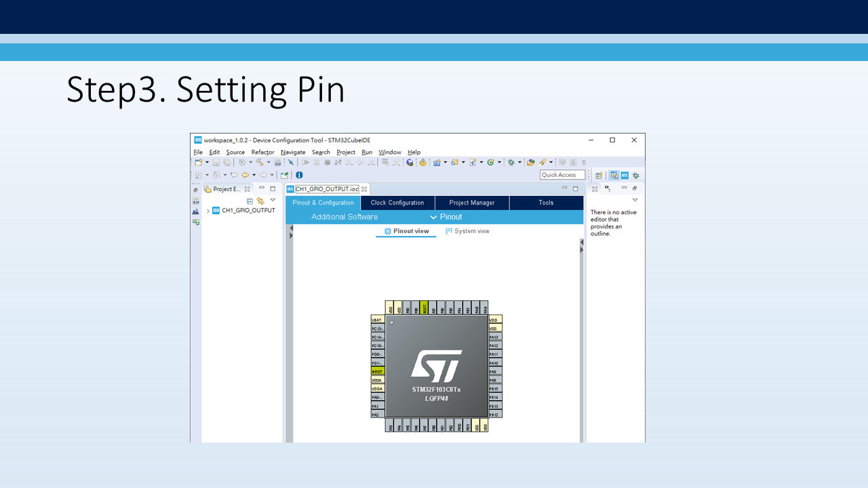Open Project Explorer view menu triangle
The width and height of the screenshot is (868, 488).
coord(273,200)
